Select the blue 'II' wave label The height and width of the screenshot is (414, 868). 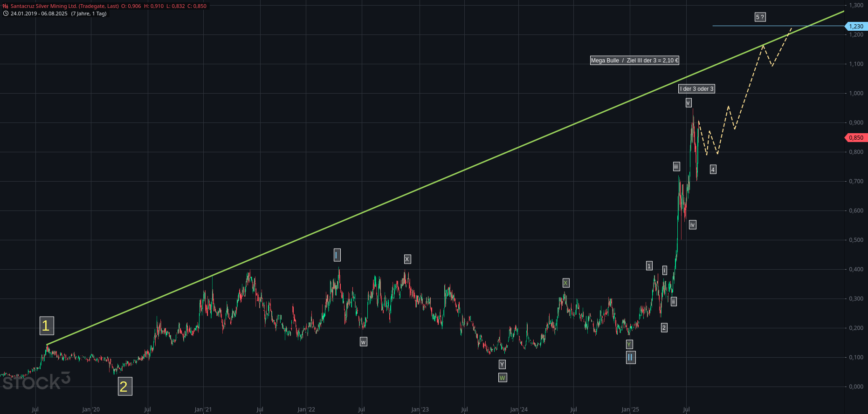(x=631, y=357)
